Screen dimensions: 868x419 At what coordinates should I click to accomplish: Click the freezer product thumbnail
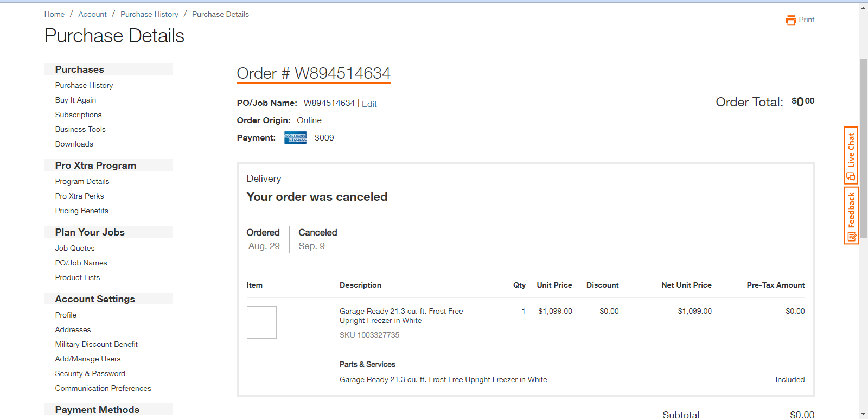coord(261,322)
